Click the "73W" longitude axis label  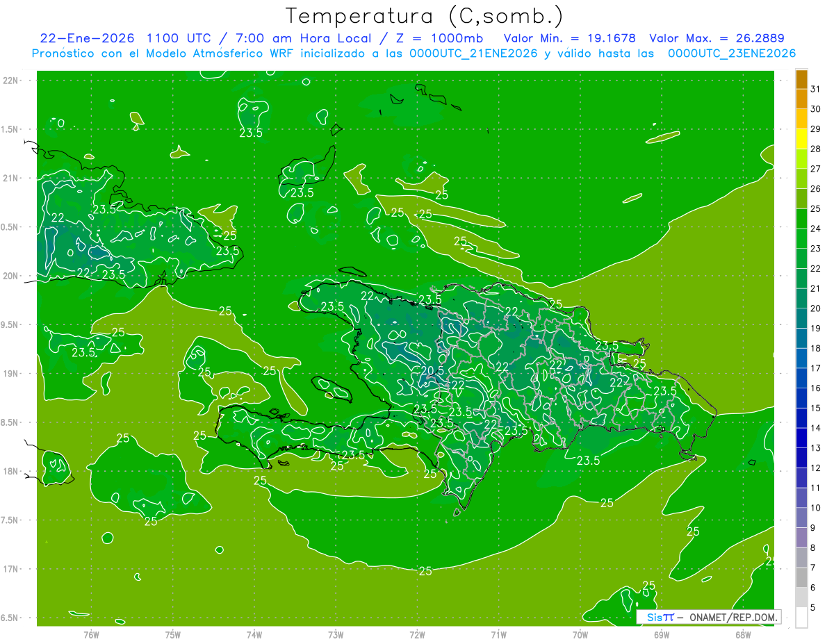point(336,634)
